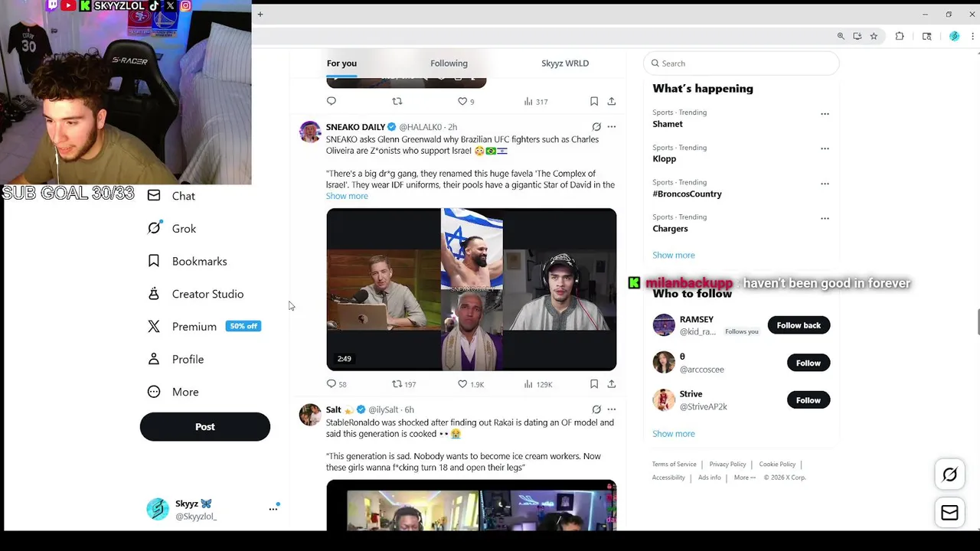Open the Ads info footer link
980x551 pixels.
coord(710,478)
